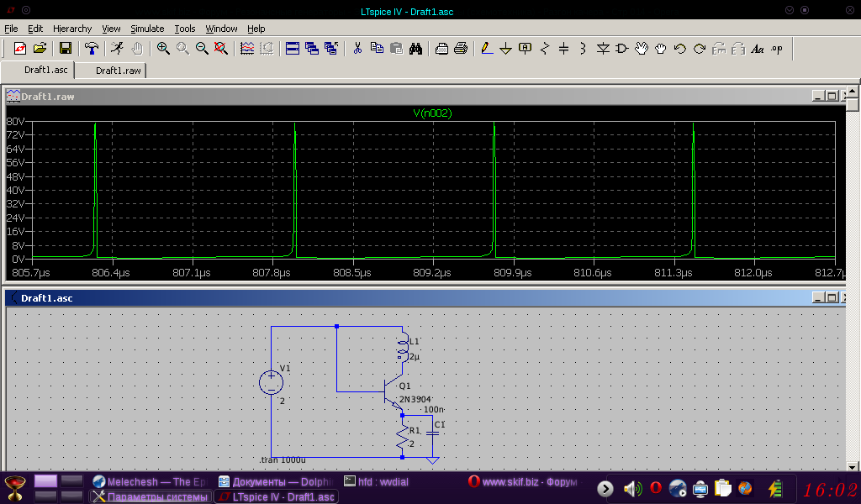
Task: Click the 809.2µs time axis label
Action: tap(432, 272)
